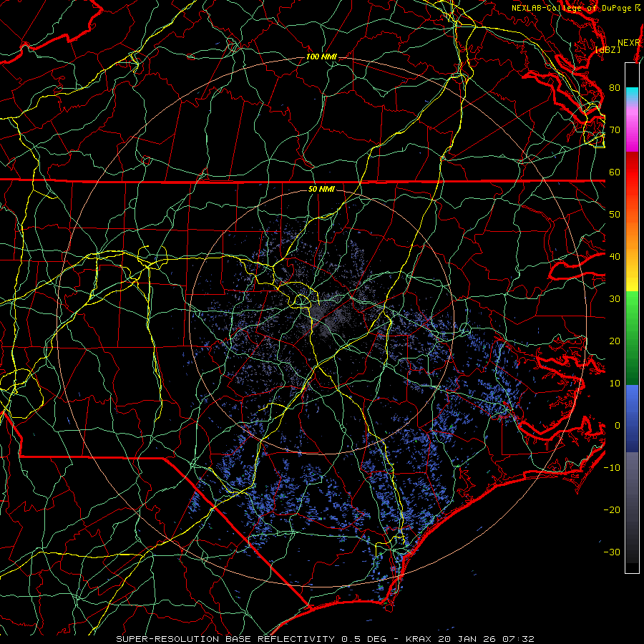Click the 40 dBZ scale value
The width and height of the screenshot is (644, 644).
point(615,256)
